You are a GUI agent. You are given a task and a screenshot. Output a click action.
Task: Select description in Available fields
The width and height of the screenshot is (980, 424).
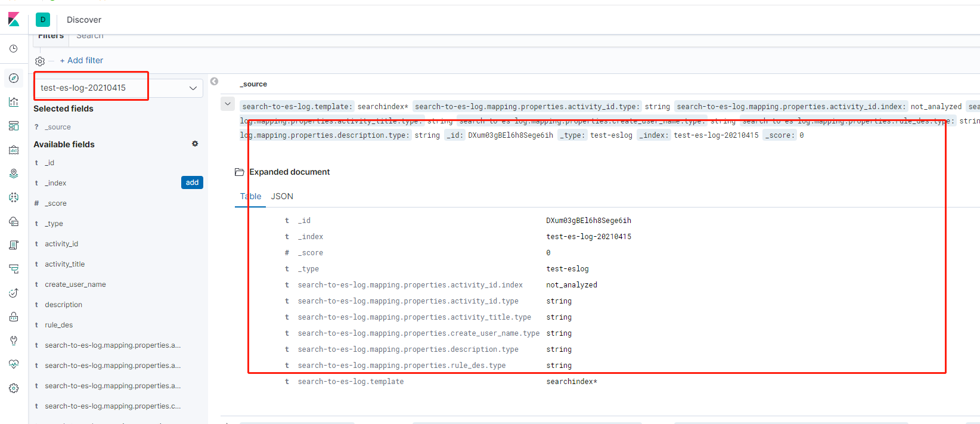[63, 305]
